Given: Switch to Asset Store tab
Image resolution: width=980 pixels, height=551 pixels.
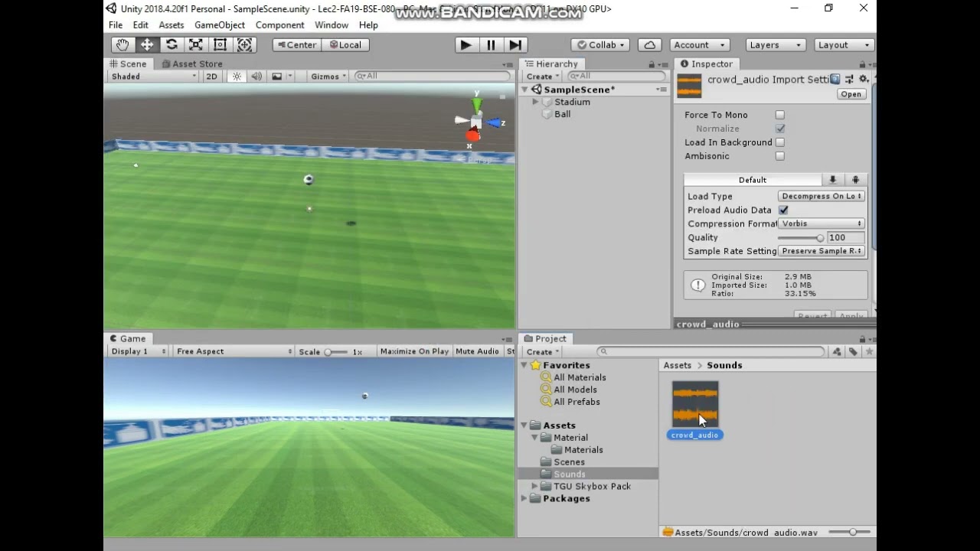Looking at the screenshot, I should pyautogui.click(x=191, y=64).
